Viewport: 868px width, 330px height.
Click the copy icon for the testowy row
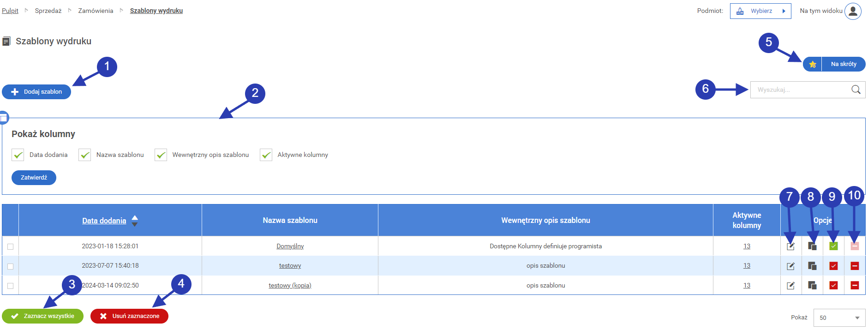812,266
